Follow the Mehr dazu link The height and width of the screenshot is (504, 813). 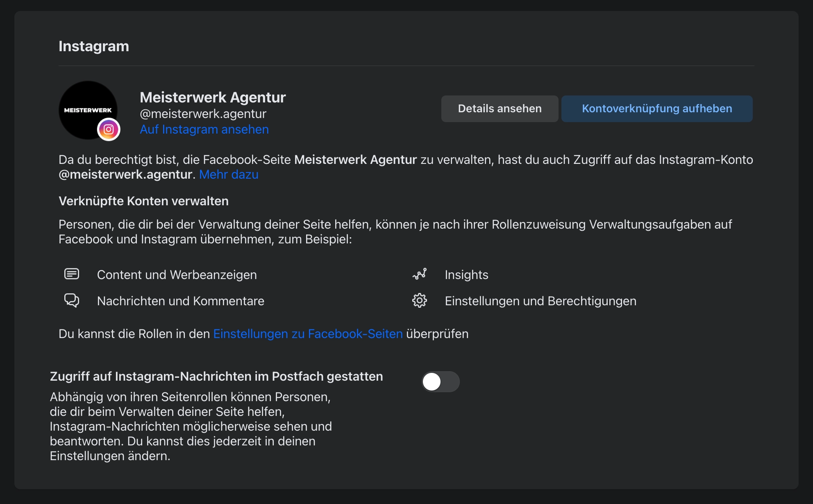[x=229, y=175]
